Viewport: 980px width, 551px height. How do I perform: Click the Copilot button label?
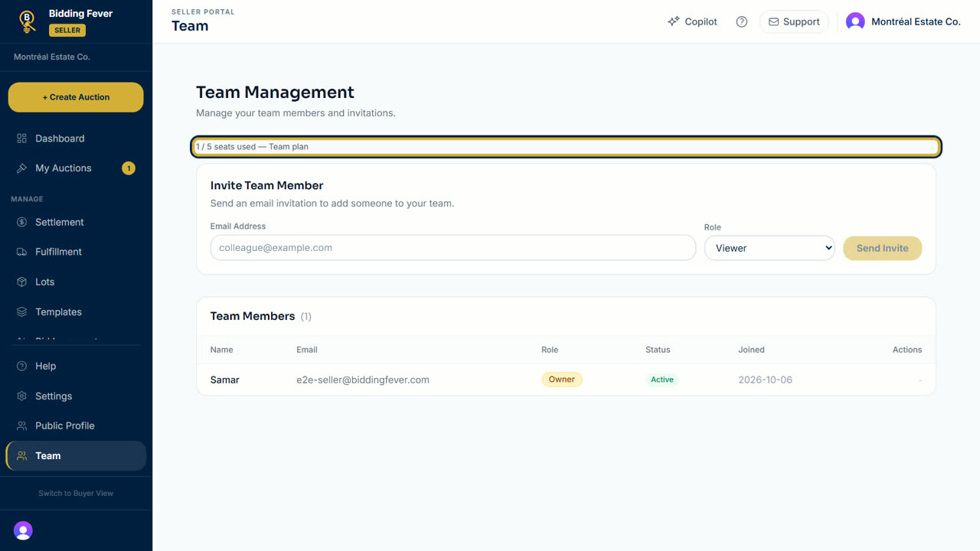pyautogui.click(x=701, y=21)
